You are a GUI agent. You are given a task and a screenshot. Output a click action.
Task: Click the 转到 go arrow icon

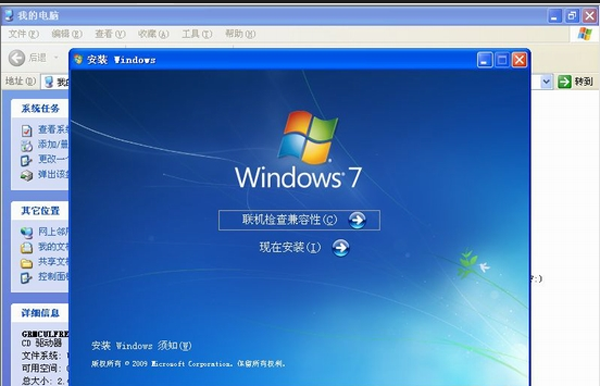pos(564,81)
